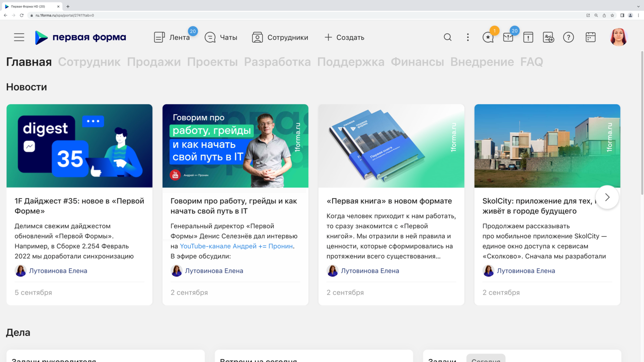
Task: Click the search magnifier icon
Action: tap(447, 37)
